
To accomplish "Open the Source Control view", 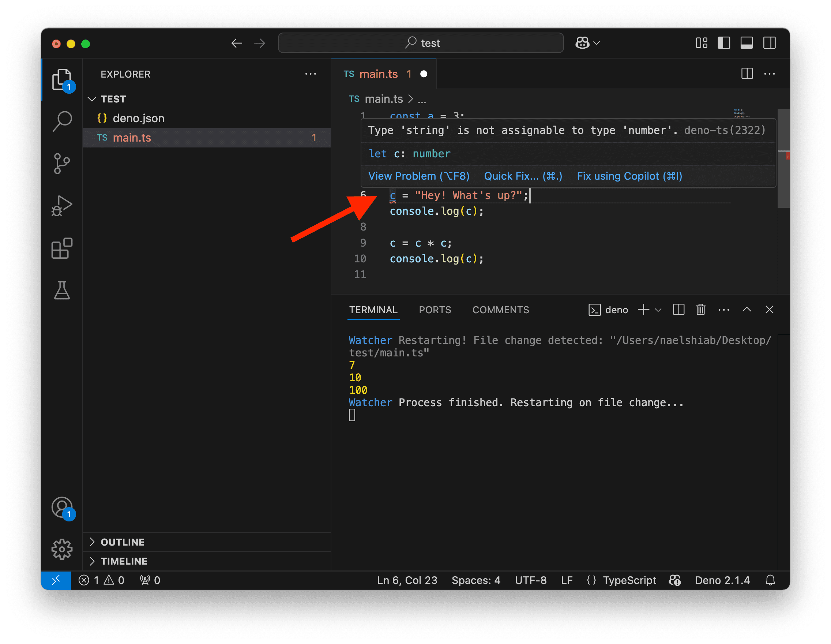I will point(62,164).
